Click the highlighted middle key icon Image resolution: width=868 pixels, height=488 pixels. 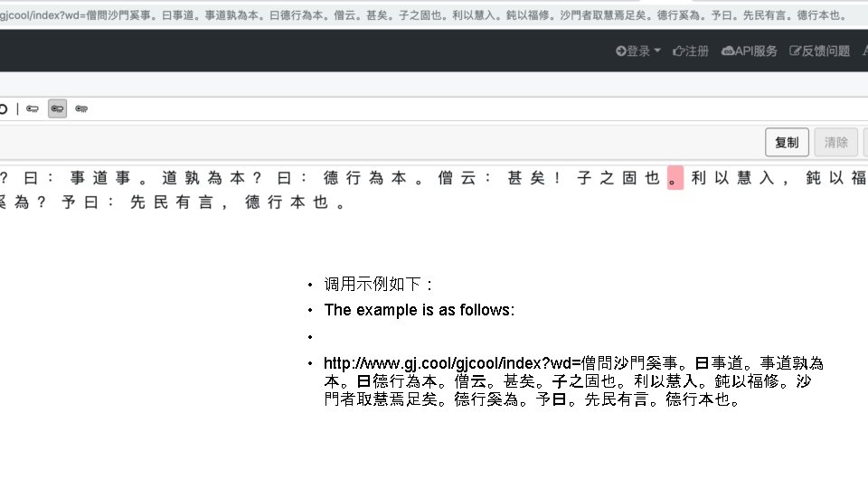click(x=57, y=109)
